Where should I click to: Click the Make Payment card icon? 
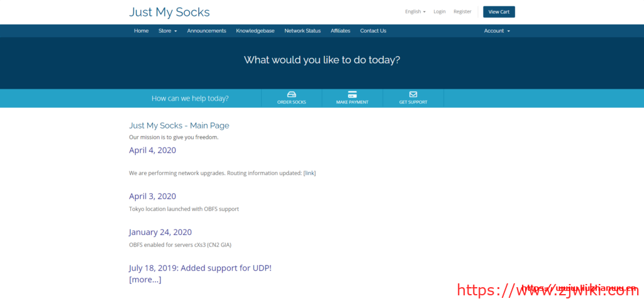point(352,94)
